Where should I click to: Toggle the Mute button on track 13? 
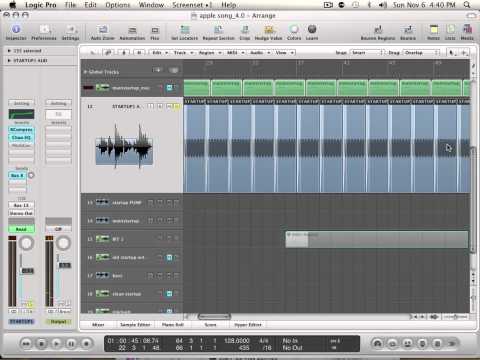pyautogui.click(x=168, y=202)
